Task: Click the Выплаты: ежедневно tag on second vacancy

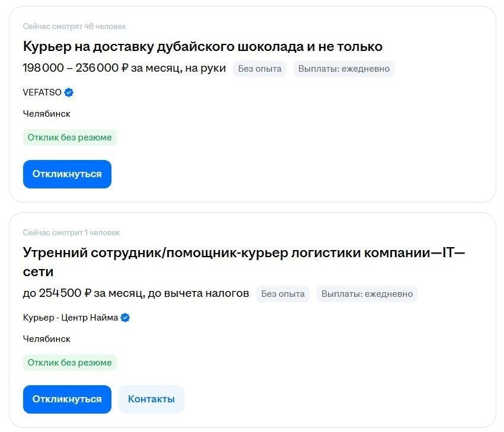Action: (x=367, y=294)
